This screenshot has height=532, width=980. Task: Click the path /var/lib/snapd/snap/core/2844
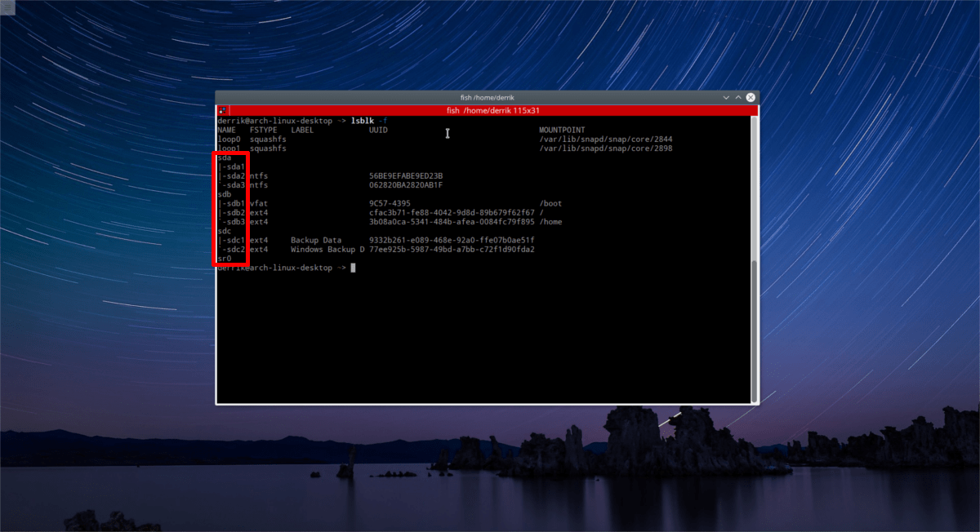click(x=606, y=139)
